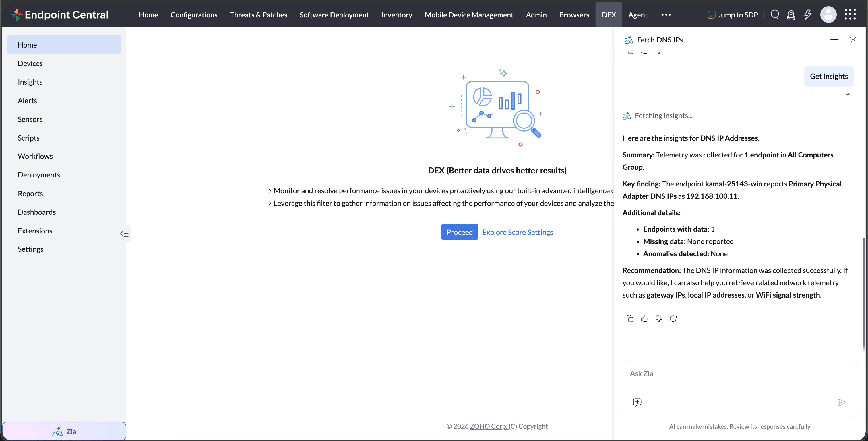Click the Get Insights chat bubble
This screenshot has height=441, width=868.
(829, 76)
